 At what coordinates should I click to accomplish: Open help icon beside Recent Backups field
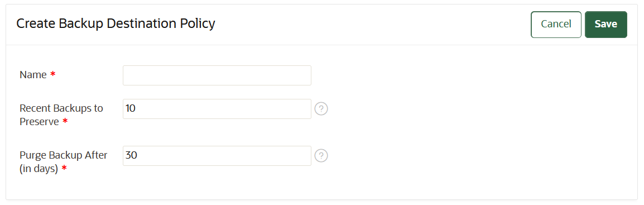click(321, 109)
